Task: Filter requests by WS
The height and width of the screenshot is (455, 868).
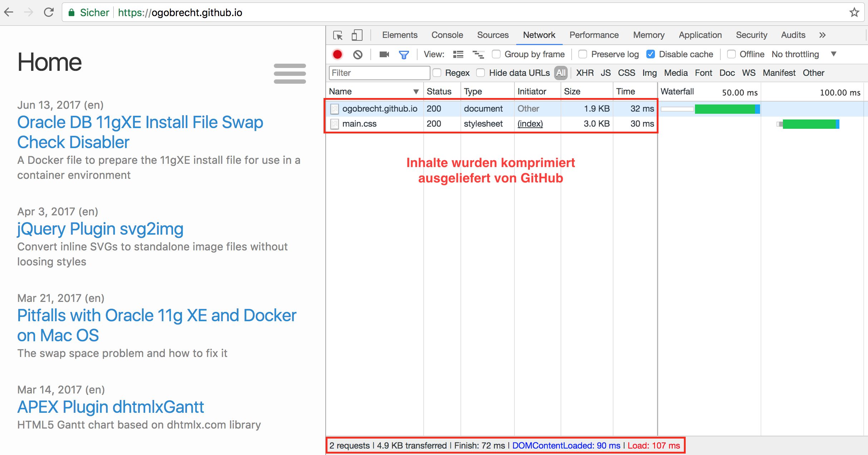Action: tap(749, 73)
